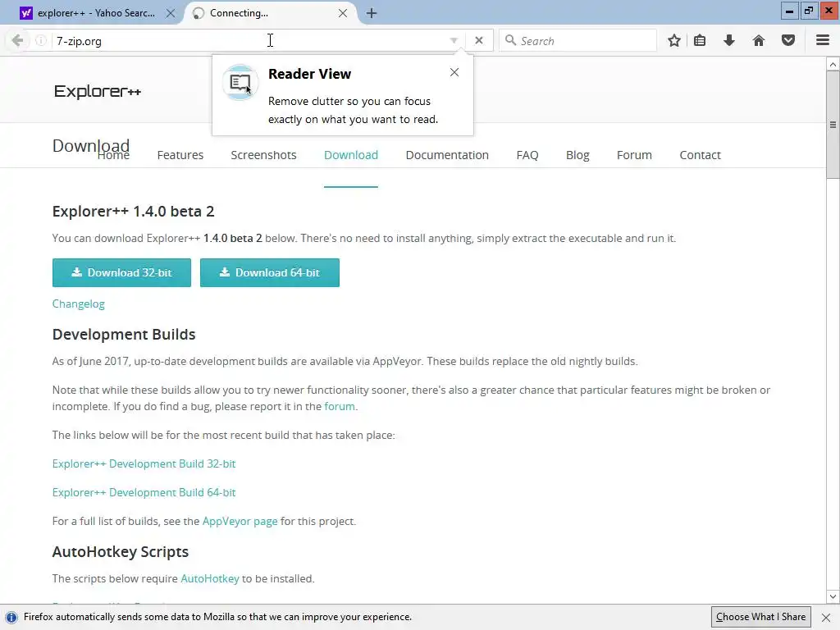Click the scrollbar down arrow

coord(833,596)
